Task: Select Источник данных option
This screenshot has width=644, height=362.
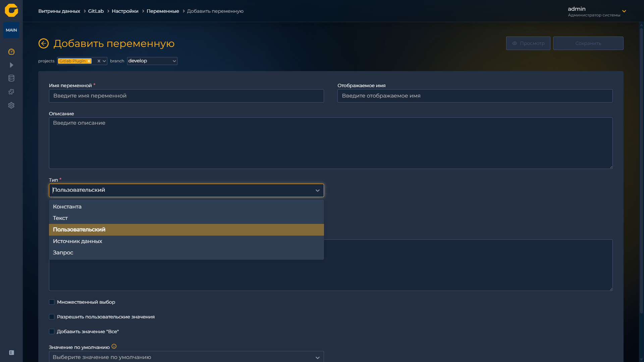Action: [x=186, y=241]
